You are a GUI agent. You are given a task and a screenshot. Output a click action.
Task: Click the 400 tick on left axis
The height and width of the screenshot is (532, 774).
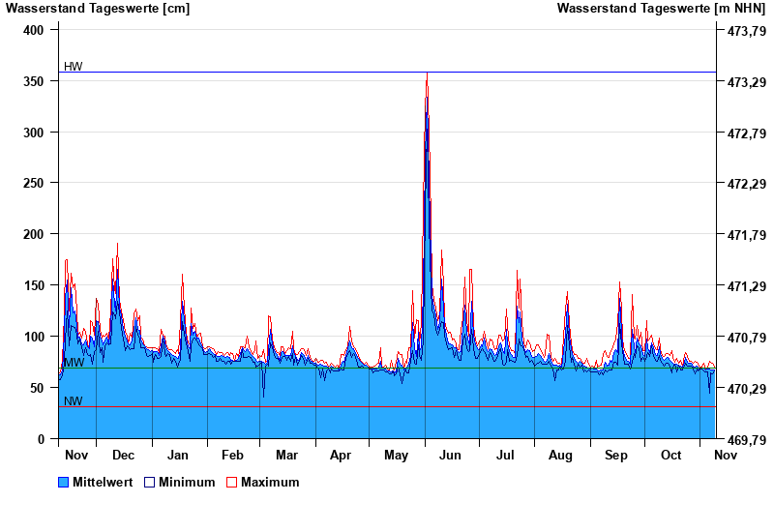pos(35,30)
